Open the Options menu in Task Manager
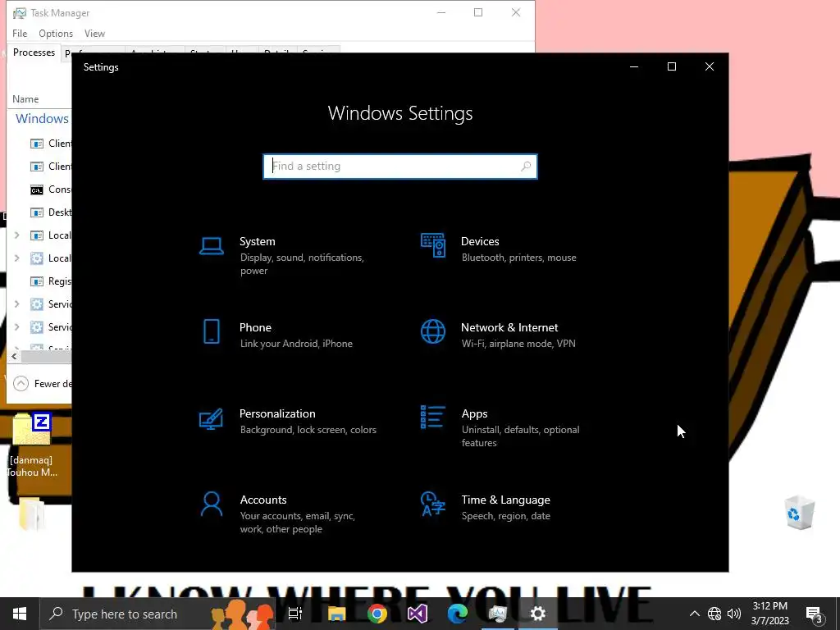This screenshot has height=630, width=840. (56, 33)
